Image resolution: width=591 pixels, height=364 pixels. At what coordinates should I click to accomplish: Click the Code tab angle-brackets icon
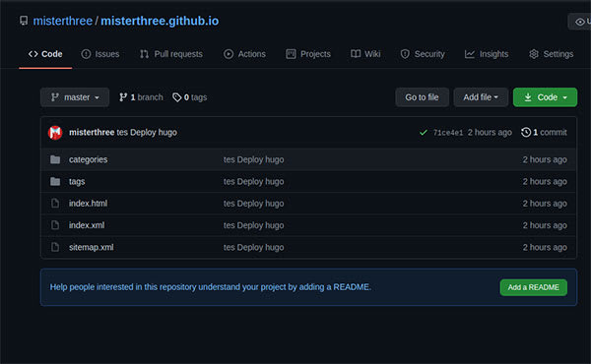[x=33, y=54]
